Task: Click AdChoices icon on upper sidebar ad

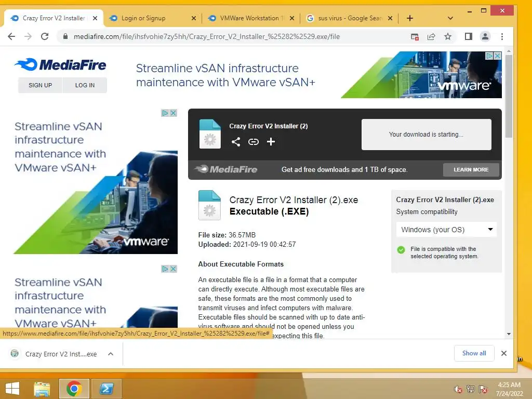Action: click(x=165, y=113)
